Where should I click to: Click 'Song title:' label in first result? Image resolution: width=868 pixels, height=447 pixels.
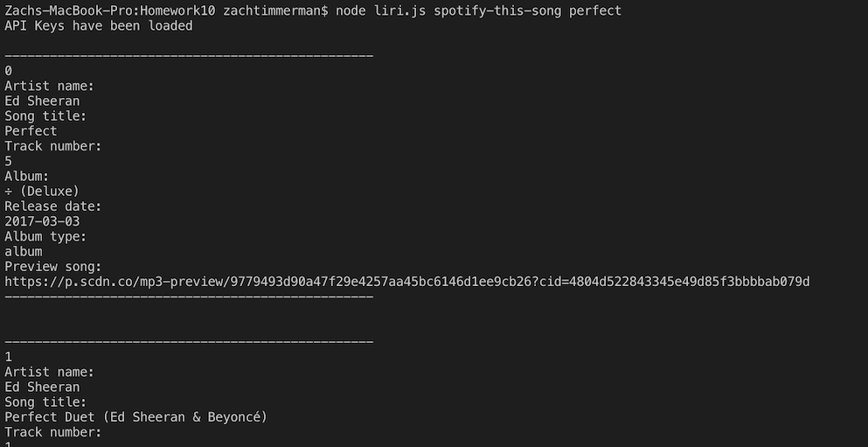[45, 116]
